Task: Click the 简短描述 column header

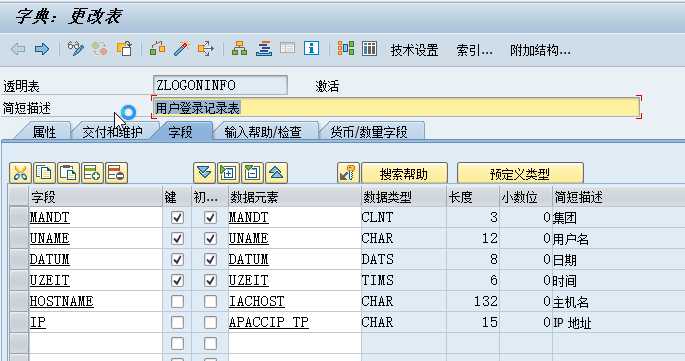Action: pyautogui.click(x=618, y=197)
